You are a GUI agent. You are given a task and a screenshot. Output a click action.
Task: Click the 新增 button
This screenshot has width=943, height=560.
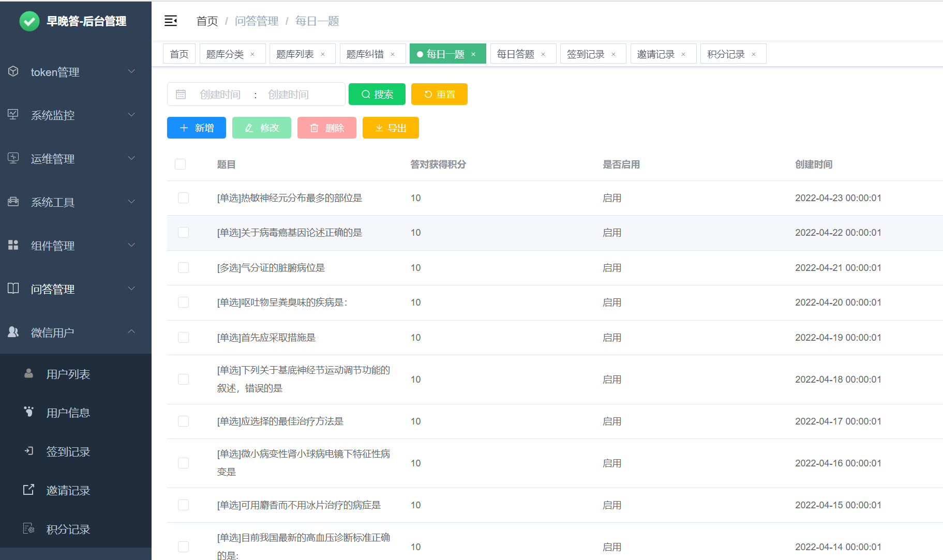(x=196, y=128)
